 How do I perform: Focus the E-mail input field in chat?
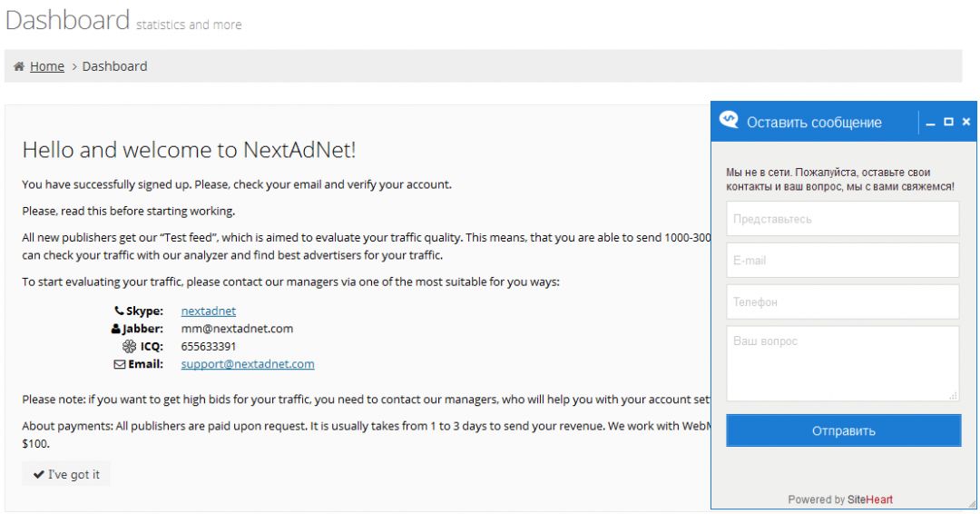click(x=842, y=260)
